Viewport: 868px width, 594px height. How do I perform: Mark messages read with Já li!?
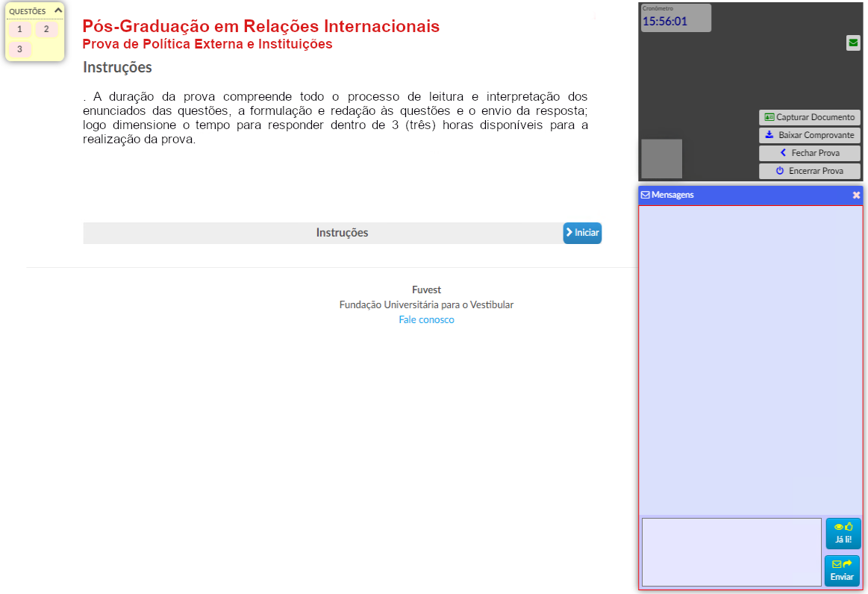pyautogui.click(x=843, y=534)
